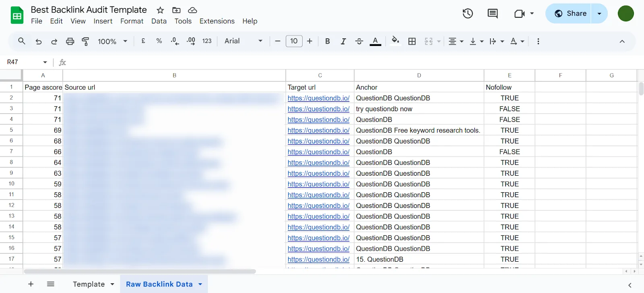Image resolution: width=644 pixels, height=293 pixels.
Task: Open the View menu
Action: pos(78,21)
